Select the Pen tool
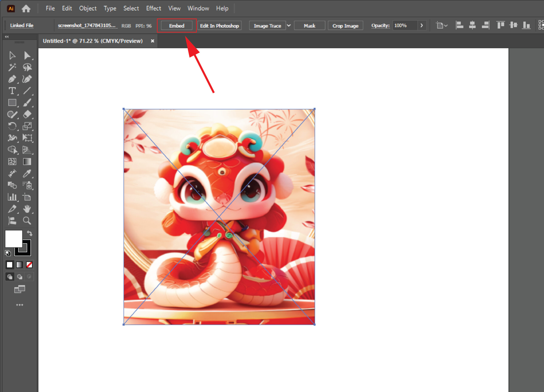The image size is (544, 392). coord(12,79)
